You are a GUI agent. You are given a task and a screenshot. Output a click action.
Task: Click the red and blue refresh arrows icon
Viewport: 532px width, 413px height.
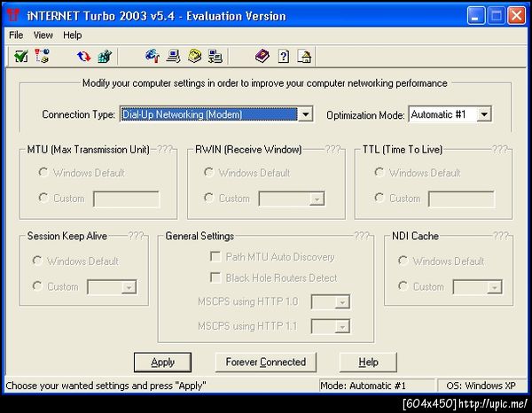pyautogui.click(x=83, y=57)
